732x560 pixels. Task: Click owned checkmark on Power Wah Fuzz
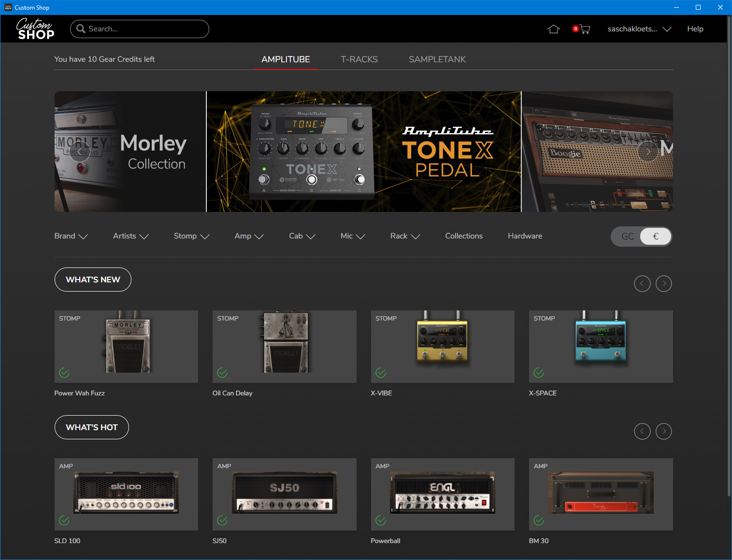(64, 373)
